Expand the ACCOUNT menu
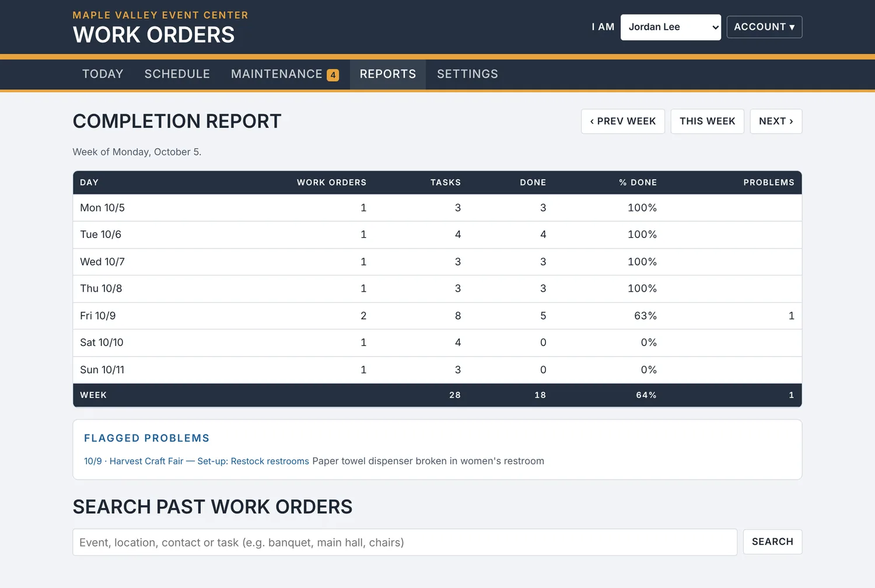This screenshot has height=588, width=875. (x=764, y=27)
